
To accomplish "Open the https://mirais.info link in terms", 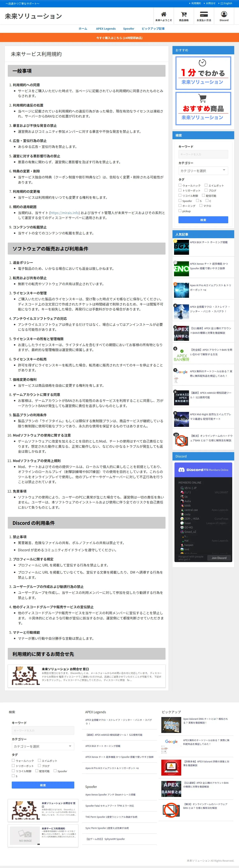I will [x=65, y=213].
